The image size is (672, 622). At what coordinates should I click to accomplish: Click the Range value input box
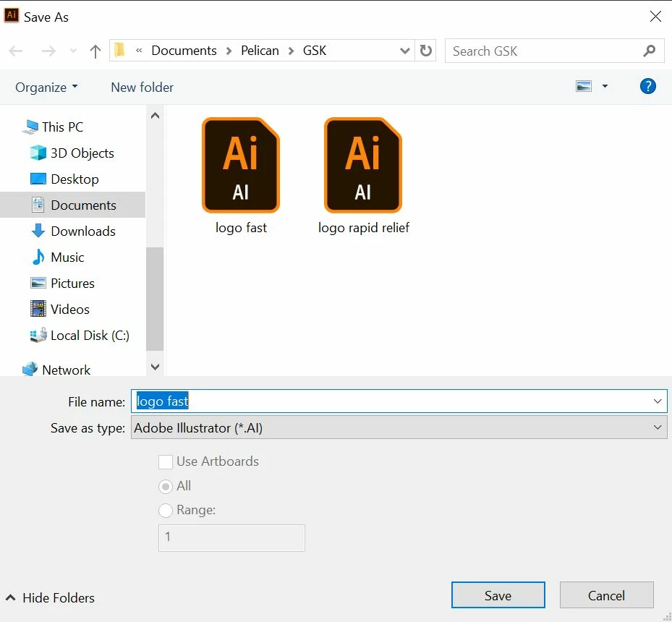click(x=231, y=537)
